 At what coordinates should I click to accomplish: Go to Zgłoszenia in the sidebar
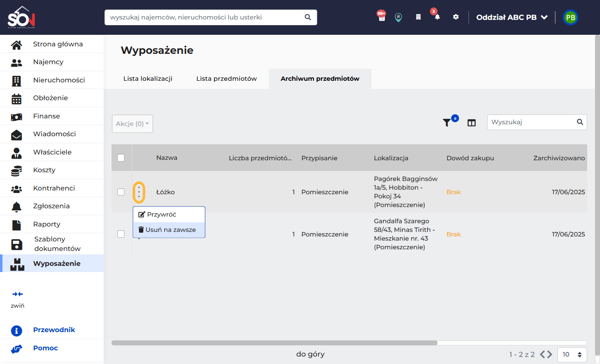pyautogui.click(x=53, y=206)
